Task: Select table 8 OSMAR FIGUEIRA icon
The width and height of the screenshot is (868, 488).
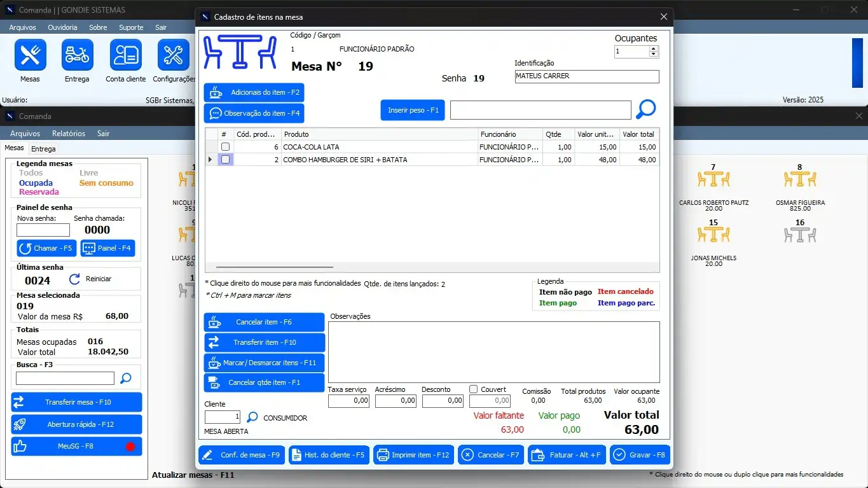Action: coord(800,179)
